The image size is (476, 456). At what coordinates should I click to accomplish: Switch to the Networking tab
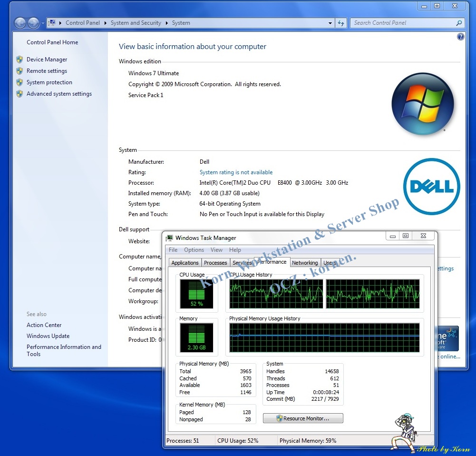click(305, 263)
